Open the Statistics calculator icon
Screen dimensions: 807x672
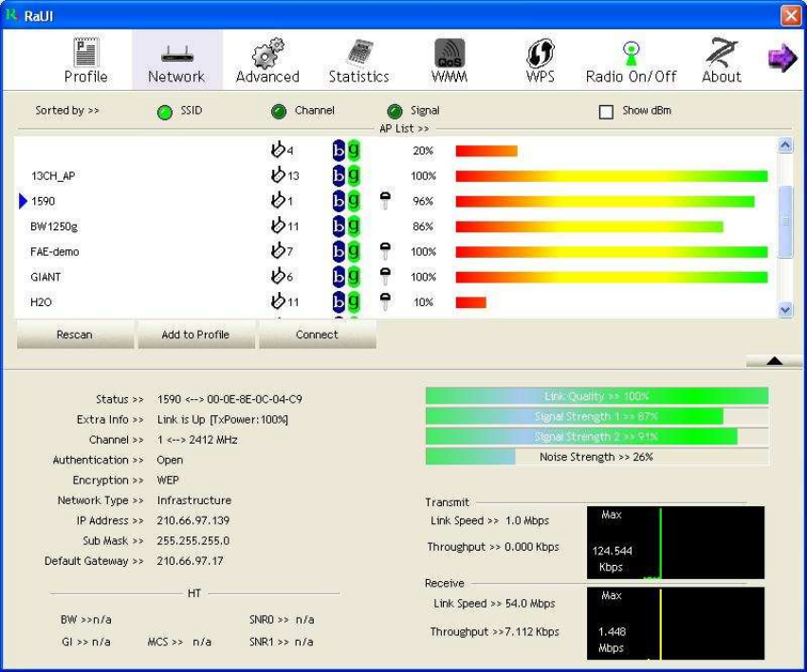359,52
